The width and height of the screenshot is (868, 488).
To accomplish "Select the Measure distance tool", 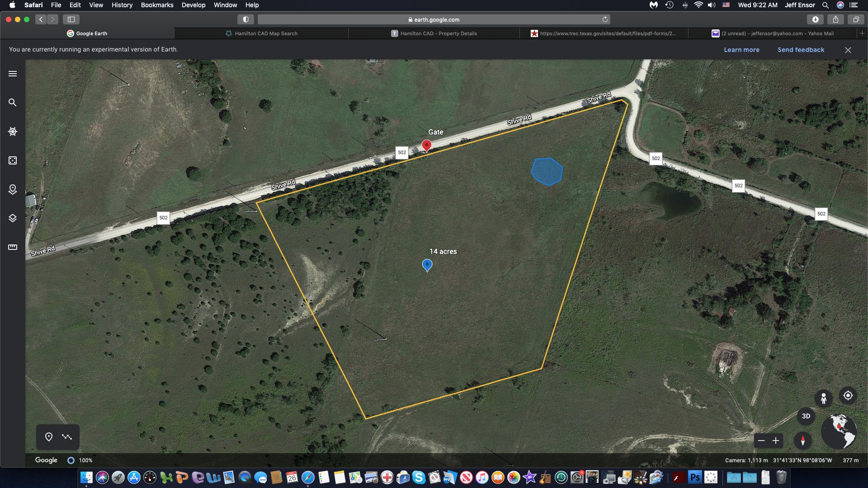I will (13, 247).
